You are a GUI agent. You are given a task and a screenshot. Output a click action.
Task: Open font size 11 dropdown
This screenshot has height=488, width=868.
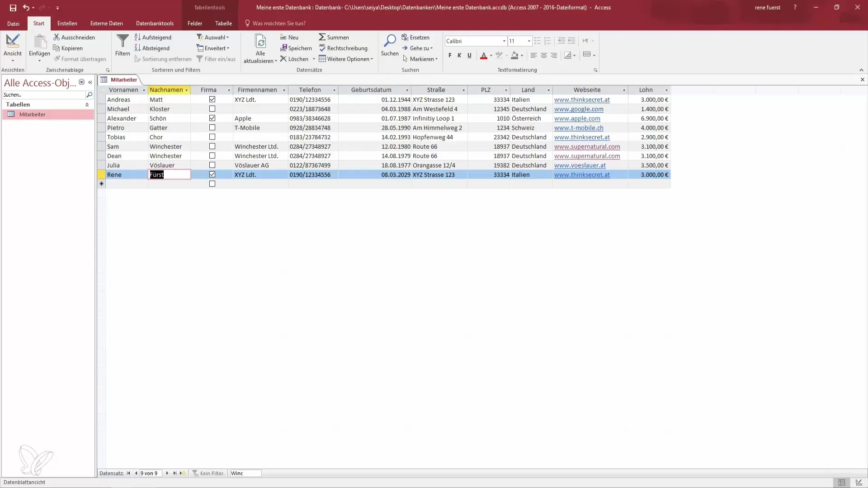(x=529, y=41)
